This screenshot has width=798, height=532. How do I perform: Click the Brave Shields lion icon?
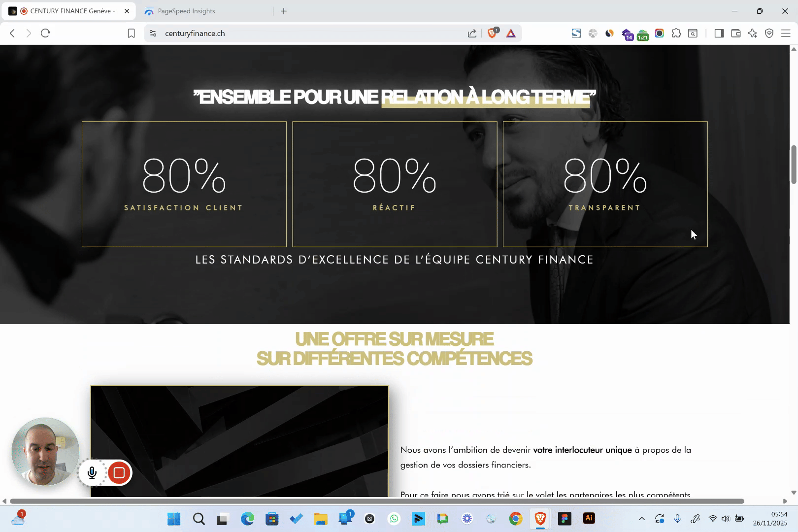coord(492,33)
